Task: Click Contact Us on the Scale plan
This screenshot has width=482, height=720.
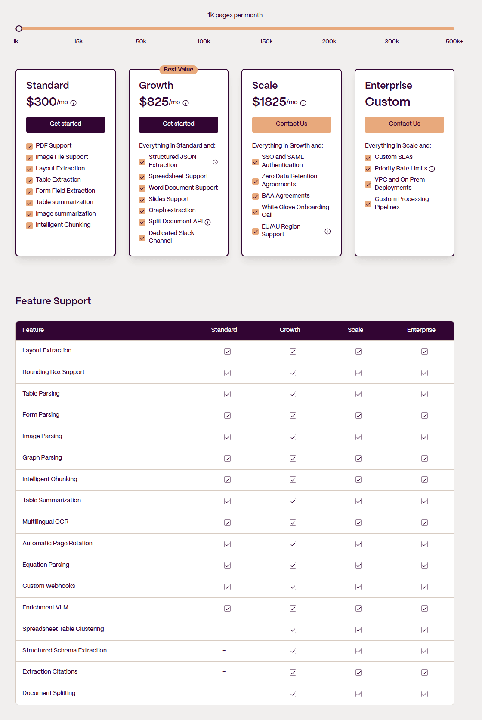Action: click(x=291, y=124)
